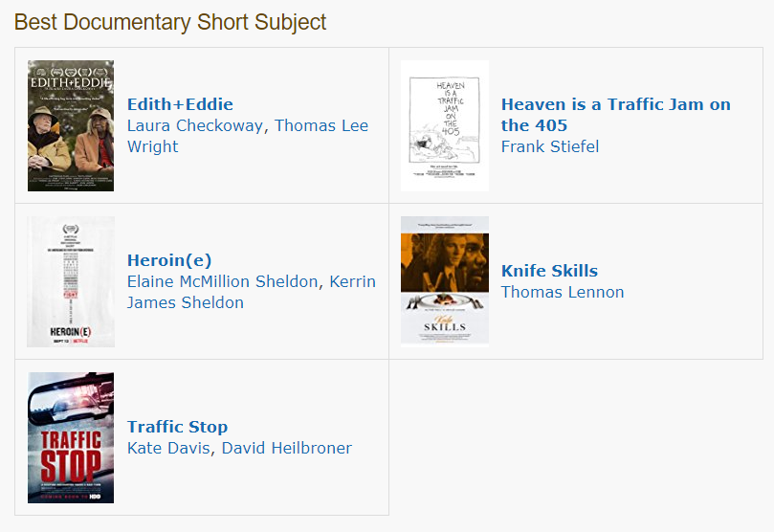
Task: Visit Thomas Lee Wright's page
Action: [x=248, y=136]
